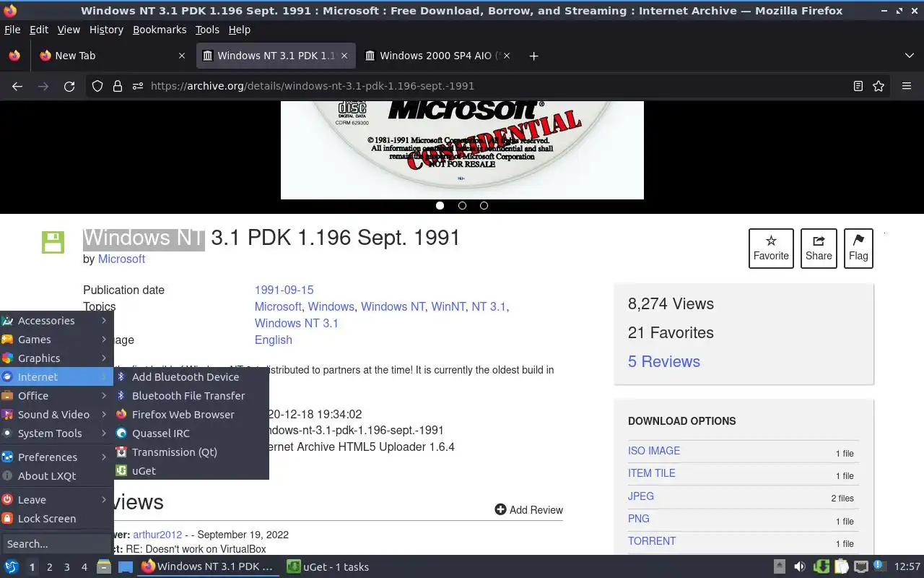Click the tracking protection shield icon
The width and height of the screenshot is (924, 578).
pyautogui.click(x=97, y=86)
